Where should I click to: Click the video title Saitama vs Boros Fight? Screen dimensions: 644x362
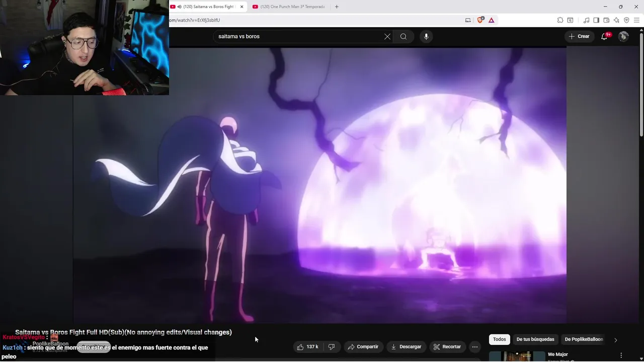[x=123, y=332]
